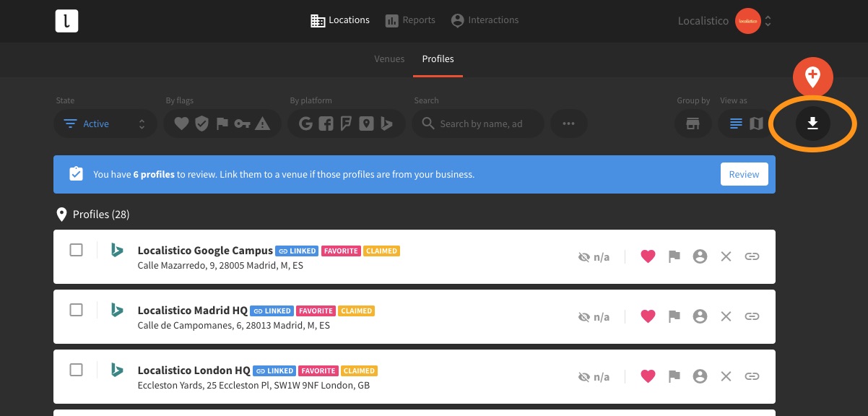868x416 pixels.
Task: Click Bing logo on London HQ row
Action: click(x=117, y=370)
